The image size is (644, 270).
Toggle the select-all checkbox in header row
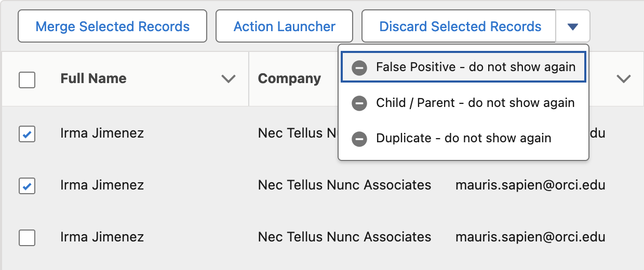pyautogui.click(x=27, y=79)
